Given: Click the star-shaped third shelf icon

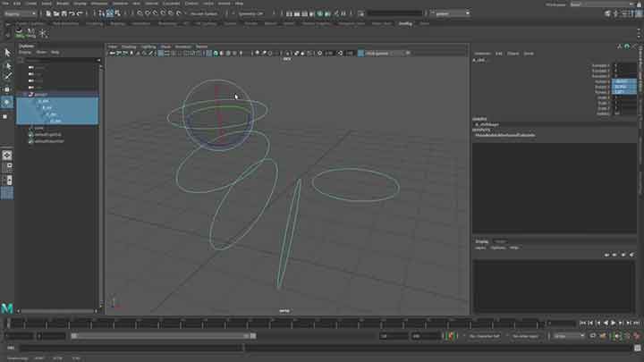Looking at the screenshot, I should point(43,33).
